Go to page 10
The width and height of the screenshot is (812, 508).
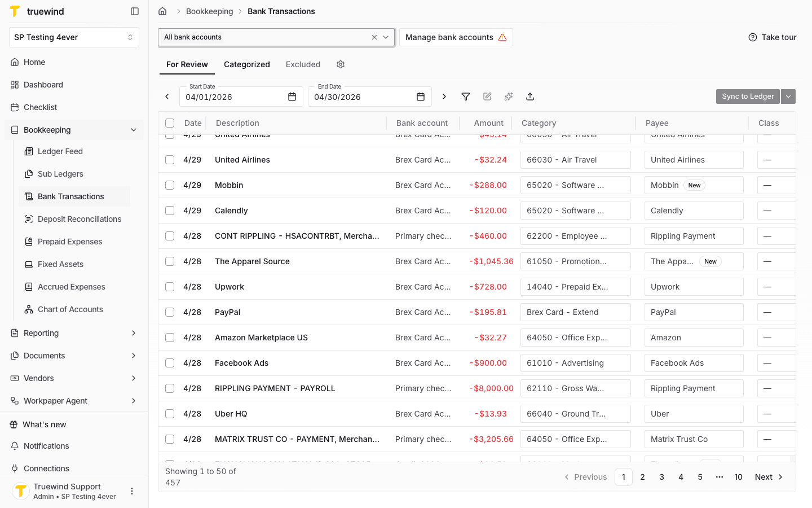[738, 477]
